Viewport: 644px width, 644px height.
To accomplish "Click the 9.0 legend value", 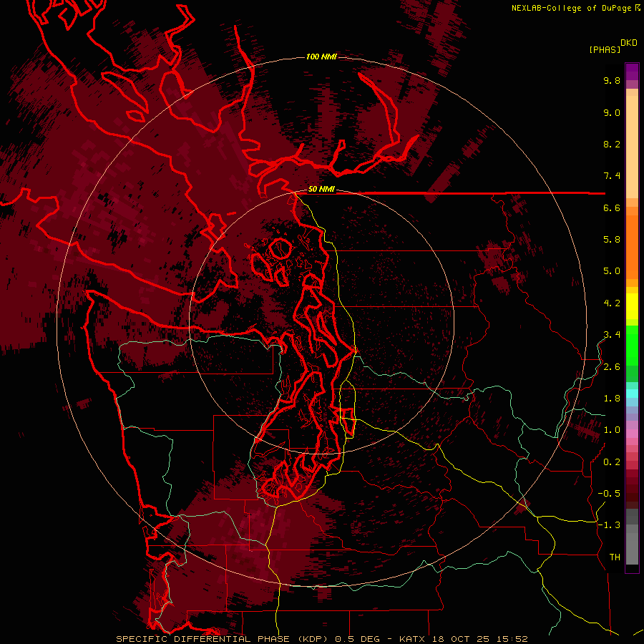I will pyautogui.click(x=612, y=112).
